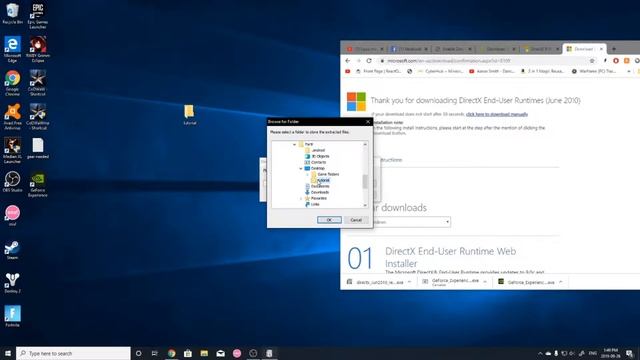The width and height of the screenshot is (640, 360).
Task: Open a new tab in Chrome
Action: [613, 49]
